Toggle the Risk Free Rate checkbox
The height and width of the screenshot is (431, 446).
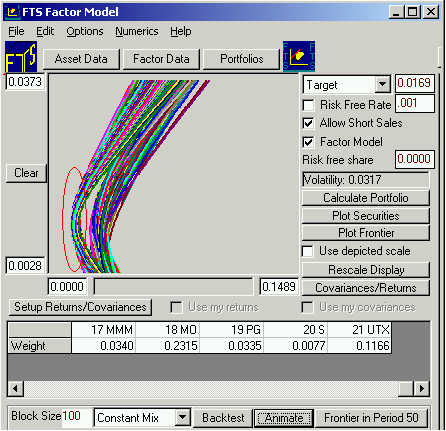point(308,105)
